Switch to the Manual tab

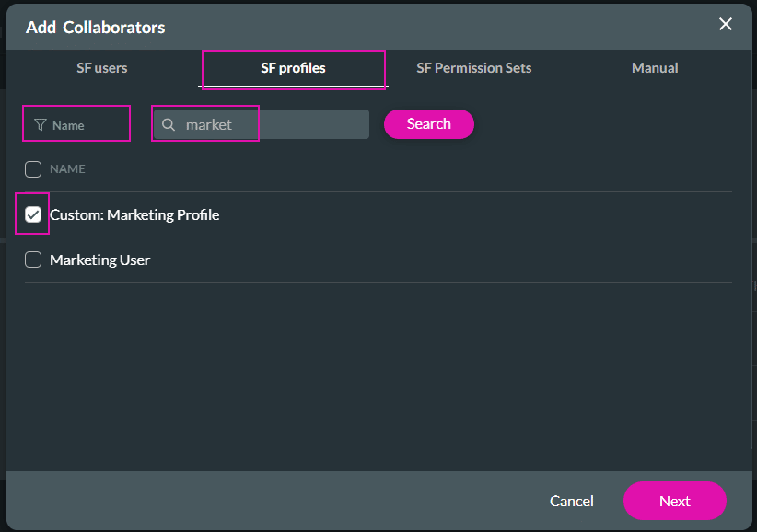pos(654,67)
